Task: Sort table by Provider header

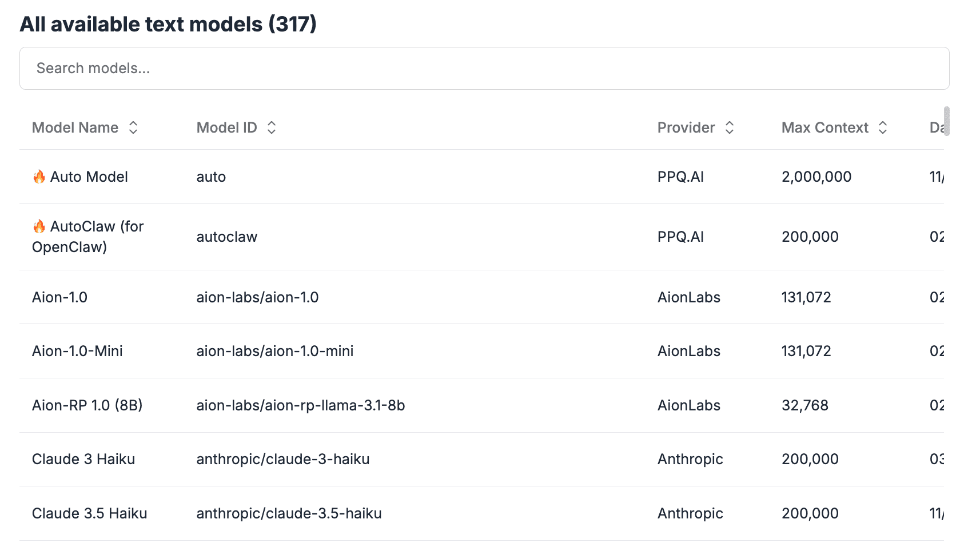Action: 686,127
